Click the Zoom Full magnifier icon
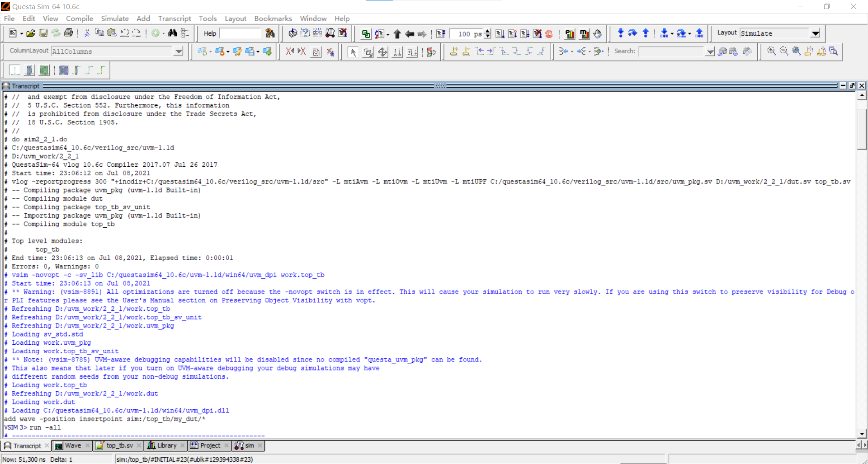Viewport: 868px width, 464px height. (x=796, y=51)
